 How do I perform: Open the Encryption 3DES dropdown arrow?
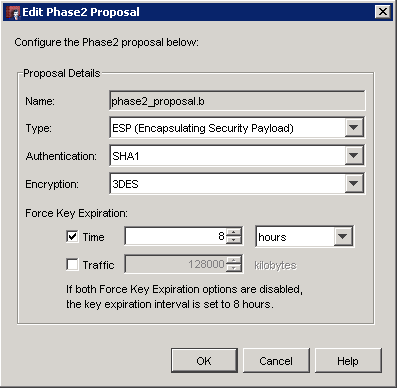[x=353, y=183]
